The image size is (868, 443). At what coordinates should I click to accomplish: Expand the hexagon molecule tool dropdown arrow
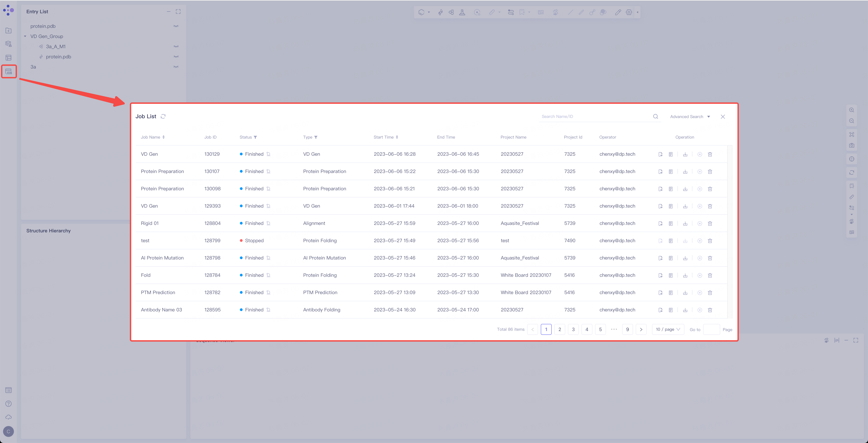click(x=429, y=12)
